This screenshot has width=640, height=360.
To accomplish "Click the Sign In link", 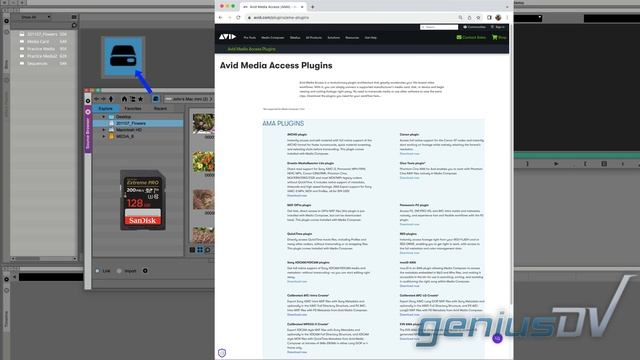I will coord(498,27).
